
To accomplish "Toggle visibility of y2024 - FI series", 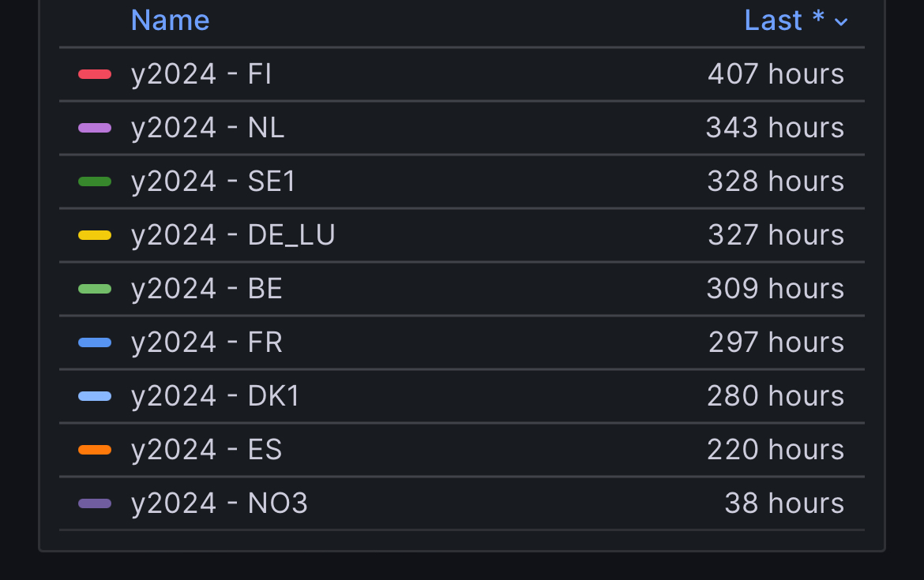I will pyautogui.click(x=201, y=74).
